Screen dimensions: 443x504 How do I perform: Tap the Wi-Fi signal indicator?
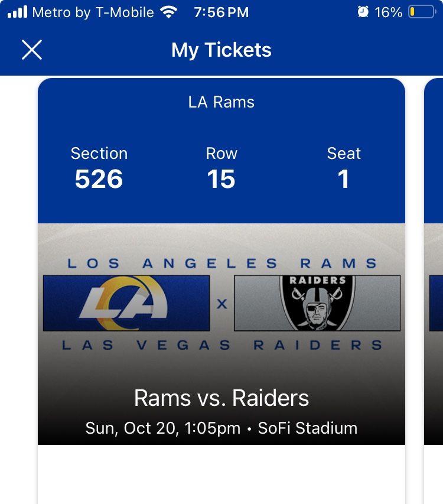pyautogui.click(x=169, y=11)
